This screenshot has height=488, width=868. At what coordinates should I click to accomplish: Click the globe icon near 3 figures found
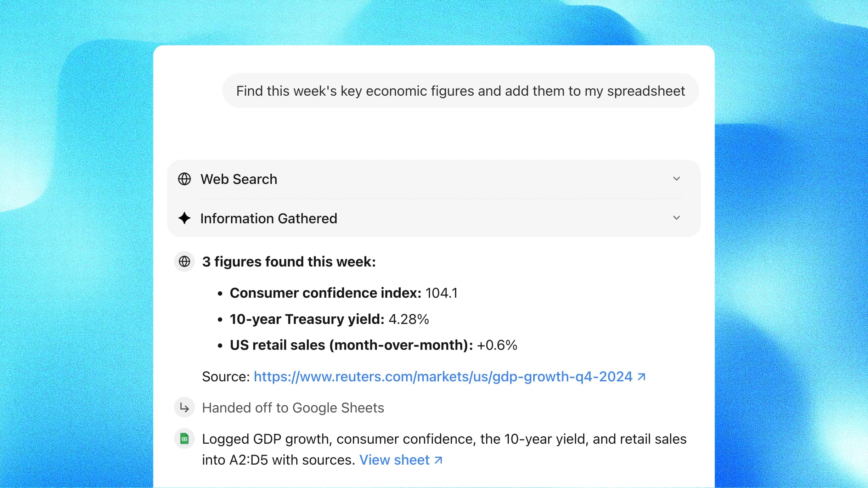point(184,262)
